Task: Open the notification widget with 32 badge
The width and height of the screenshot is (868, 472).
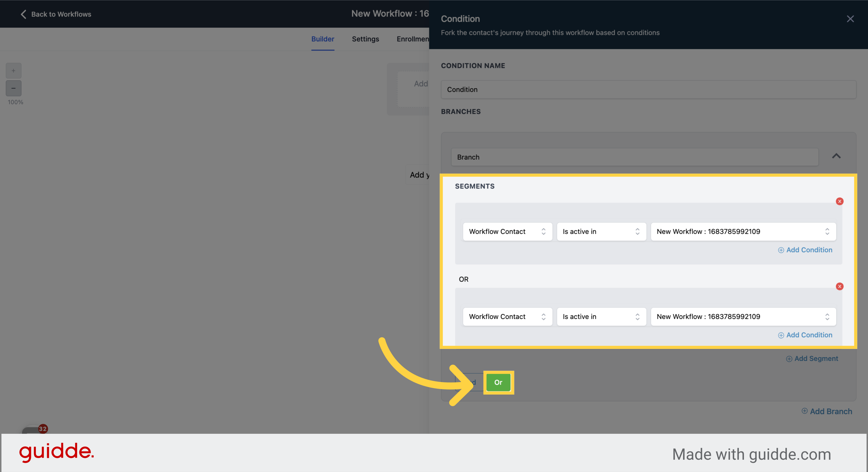Action: [x=34, y=429]
